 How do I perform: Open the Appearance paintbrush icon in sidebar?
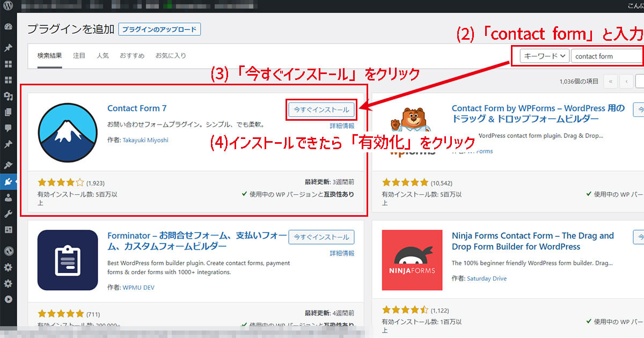8,165
